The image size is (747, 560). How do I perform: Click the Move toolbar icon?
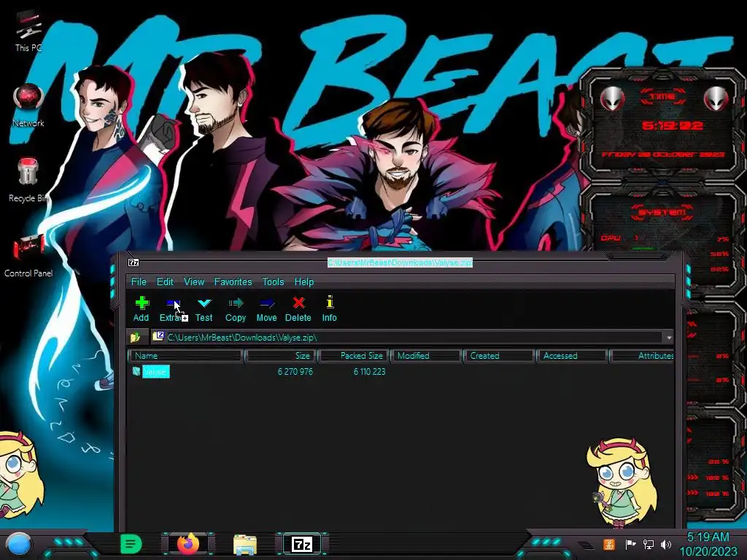tap(266, 308)
